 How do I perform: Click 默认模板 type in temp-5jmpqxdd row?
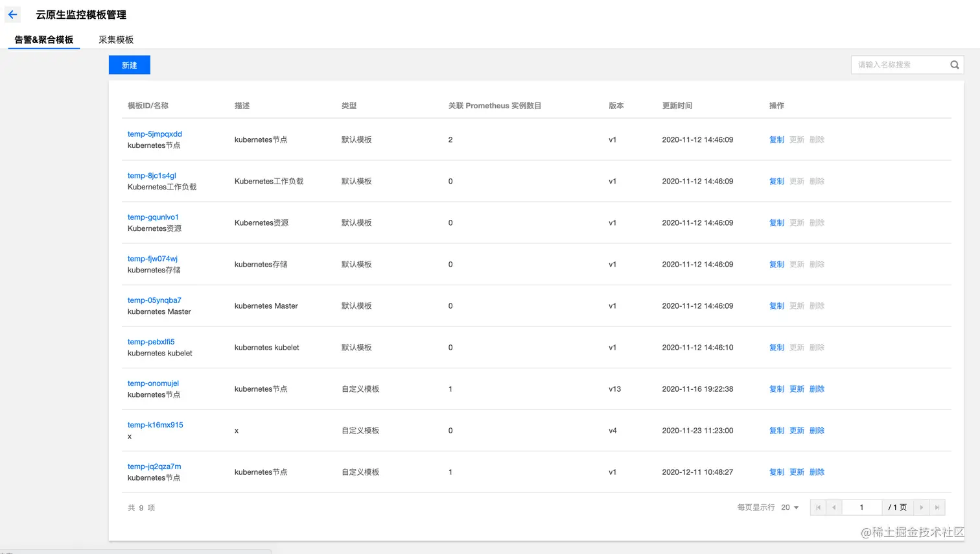[x=356, y=139]
